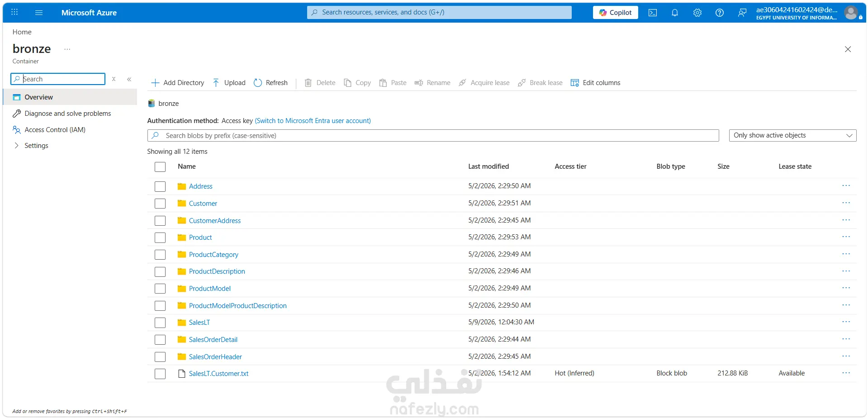Click Delete in the toolbar
The height and width of the screenshot is (418, 868).
(320, 83)
